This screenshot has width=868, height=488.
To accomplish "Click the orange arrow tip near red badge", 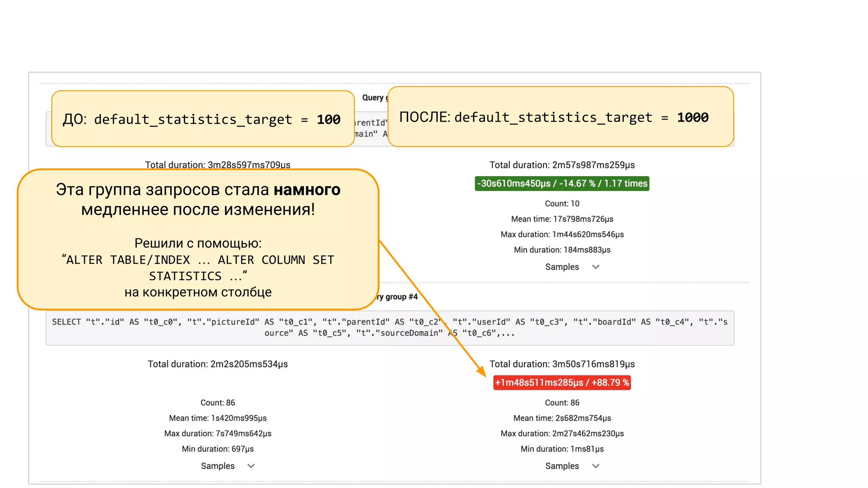I will click(x=483, y=374).
